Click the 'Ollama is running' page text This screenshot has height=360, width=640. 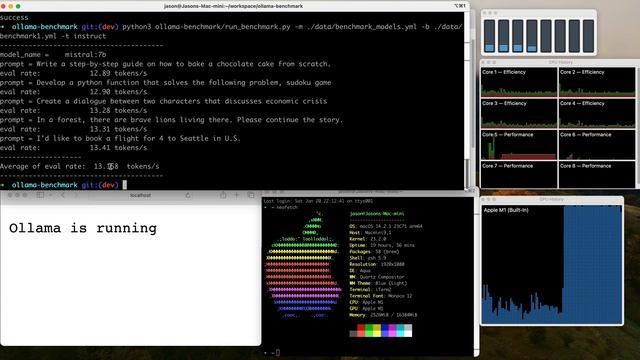tap(83, 228)
